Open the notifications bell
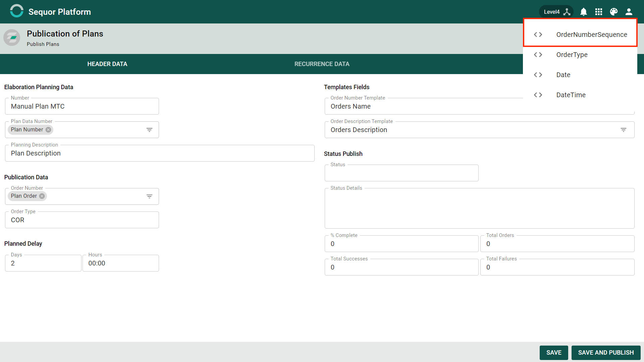This screenshot has height=362, width=644. [x=584, y=12]
